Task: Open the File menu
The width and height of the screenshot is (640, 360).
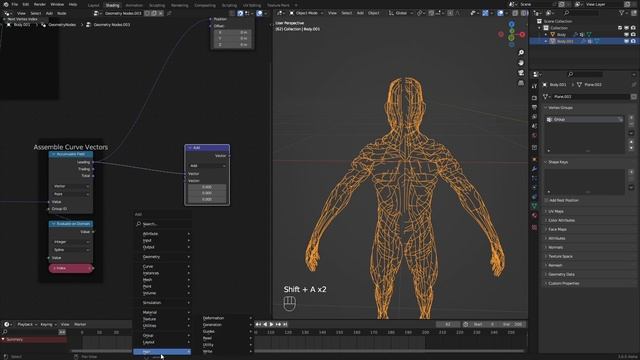Action: pyautogui.click(x=15, y=4)
